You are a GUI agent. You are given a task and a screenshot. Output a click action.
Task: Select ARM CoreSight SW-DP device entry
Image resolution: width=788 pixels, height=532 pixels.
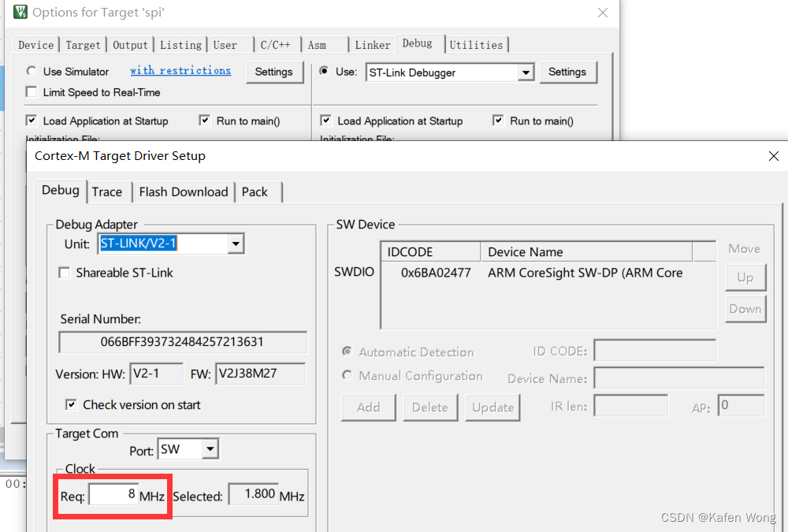tap(585, 273)
